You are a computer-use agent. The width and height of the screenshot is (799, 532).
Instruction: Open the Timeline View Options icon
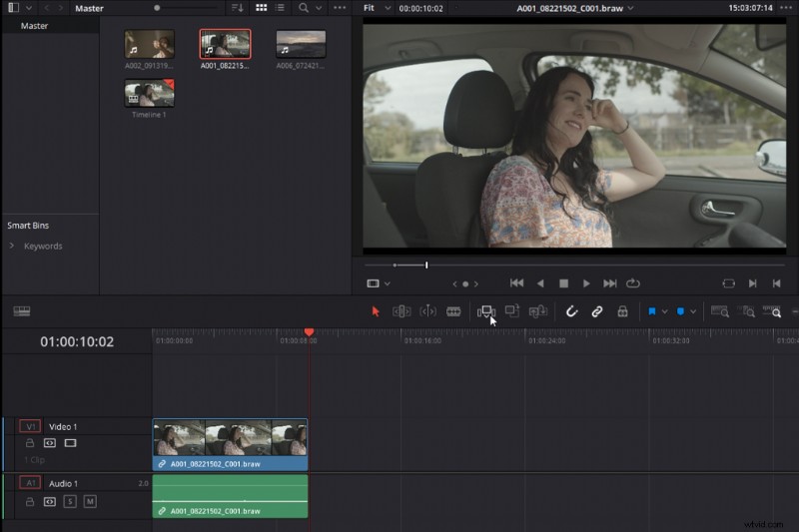pos(21,311)
